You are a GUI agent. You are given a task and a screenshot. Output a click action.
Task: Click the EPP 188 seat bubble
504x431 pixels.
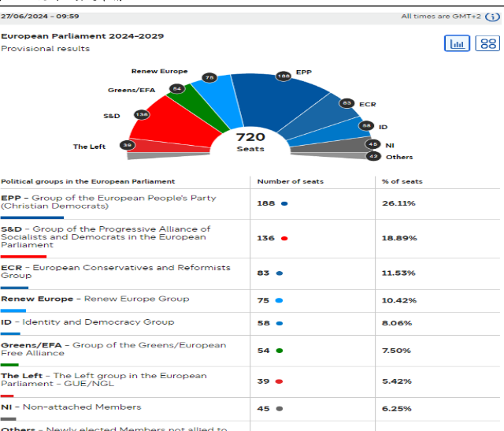283,76
